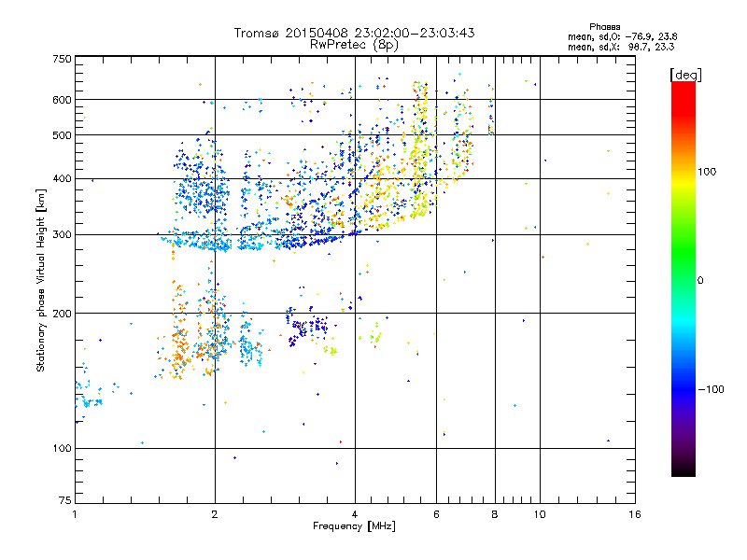Click the phase colorbar gradient
The height and width of the screenshot is (560, 747).
(684, 278)
